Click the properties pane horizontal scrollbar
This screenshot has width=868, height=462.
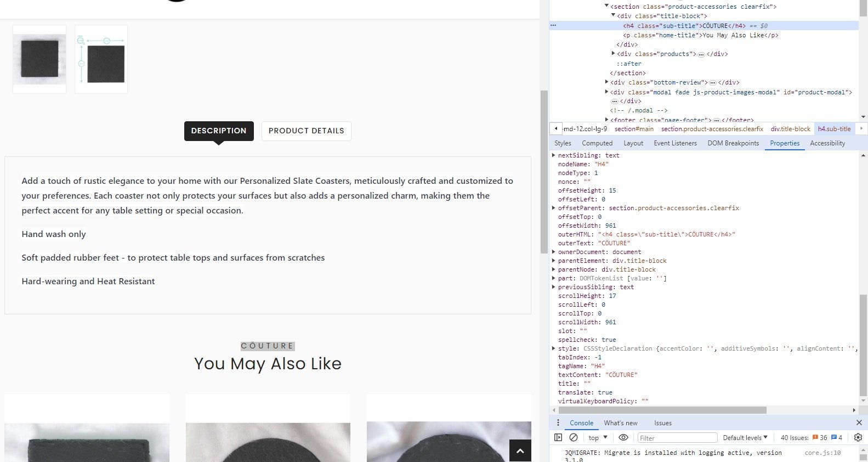point(662,410)
